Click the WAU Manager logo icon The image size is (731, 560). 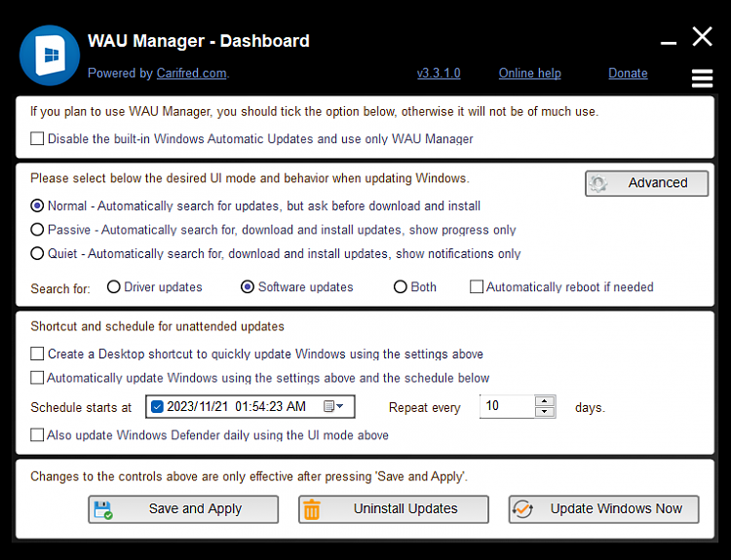tap(50, 56)
